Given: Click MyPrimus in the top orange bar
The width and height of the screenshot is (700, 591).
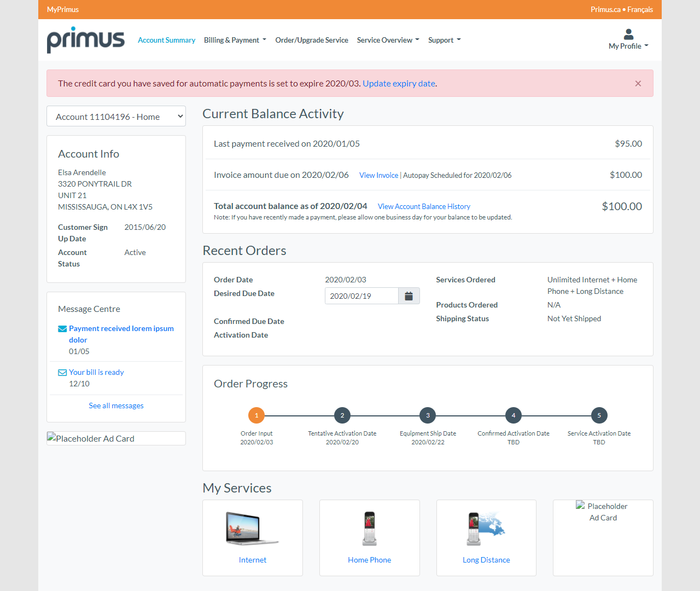Looking at the screenshot, I should [x=63, y=9].
